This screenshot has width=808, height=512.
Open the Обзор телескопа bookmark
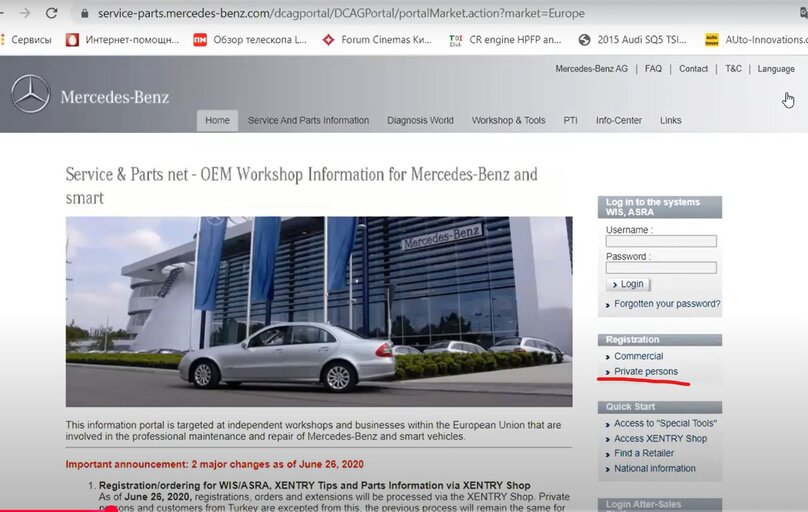coord(250,40)
